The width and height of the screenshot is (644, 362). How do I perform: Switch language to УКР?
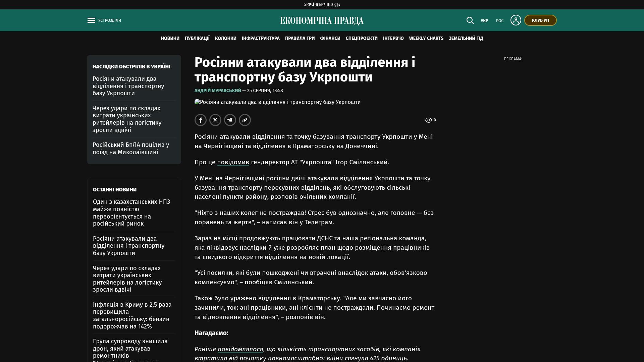coord(484,21)
